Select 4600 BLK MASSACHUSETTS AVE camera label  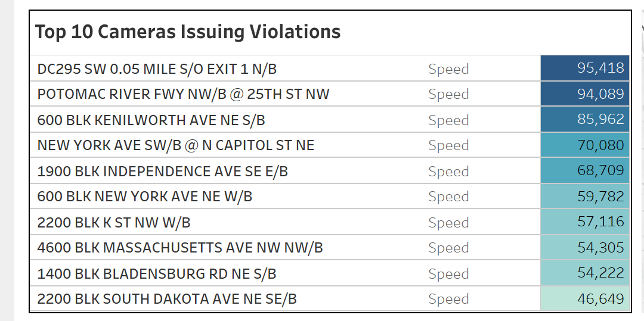tap(180, 248)
